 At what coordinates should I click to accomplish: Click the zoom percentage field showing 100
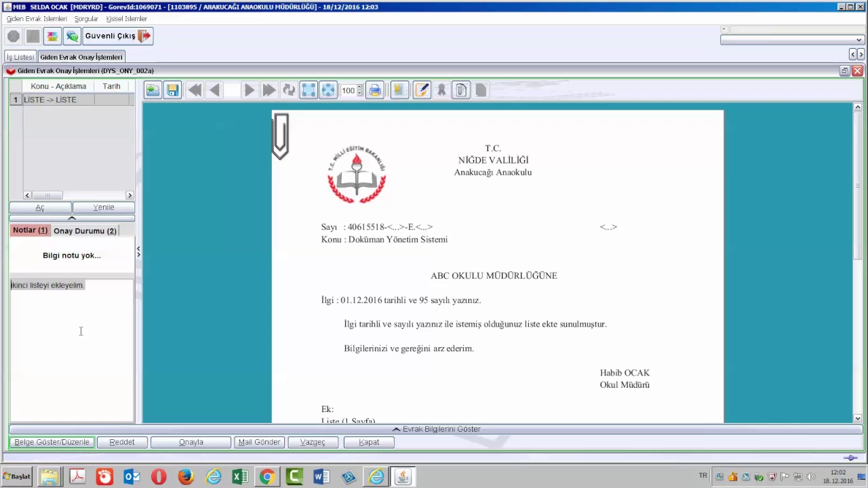pos(348,90)
